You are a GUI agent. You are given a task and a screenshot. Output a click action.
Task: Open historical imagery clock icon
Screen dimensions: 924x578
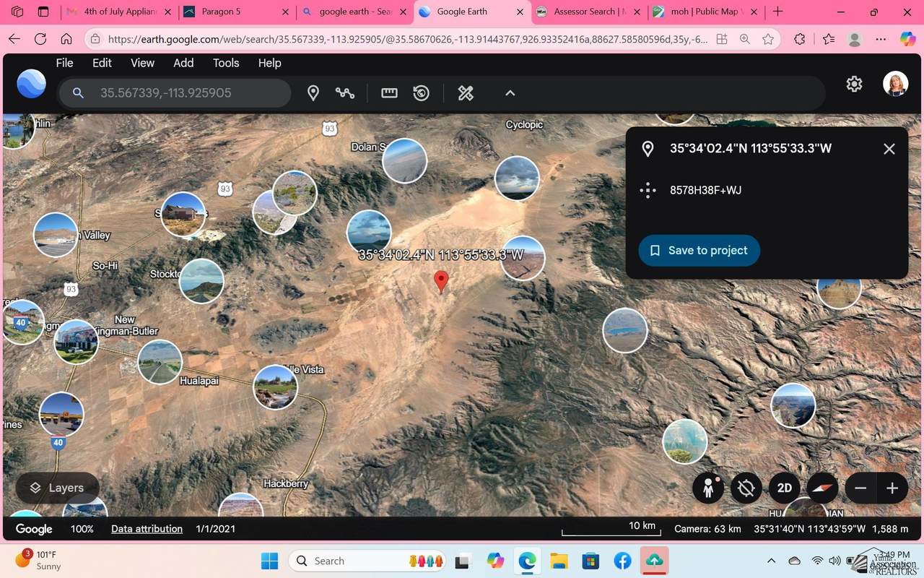(422, 93)
